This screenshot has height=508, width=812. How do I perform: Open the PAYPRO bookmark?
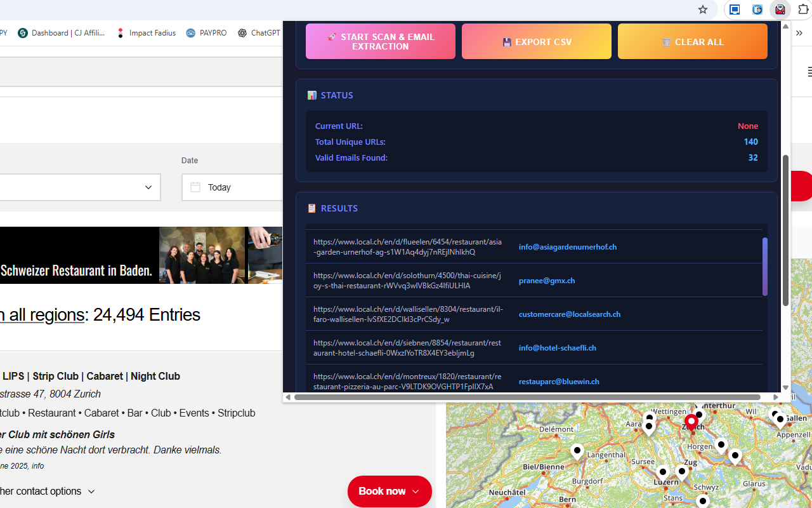pyautogui.click(x=206, y=33)
